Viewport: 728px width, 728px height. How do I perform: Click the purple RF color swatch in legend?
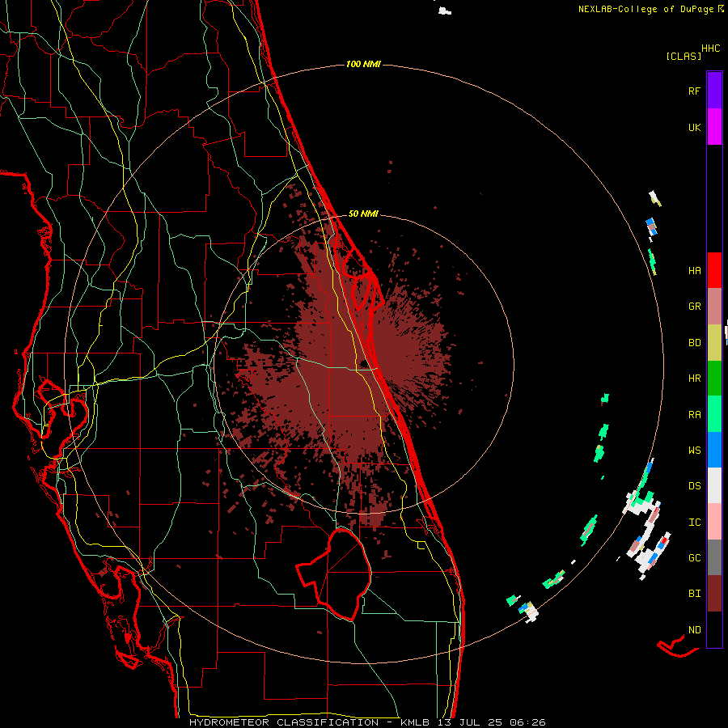coord(714,91)
